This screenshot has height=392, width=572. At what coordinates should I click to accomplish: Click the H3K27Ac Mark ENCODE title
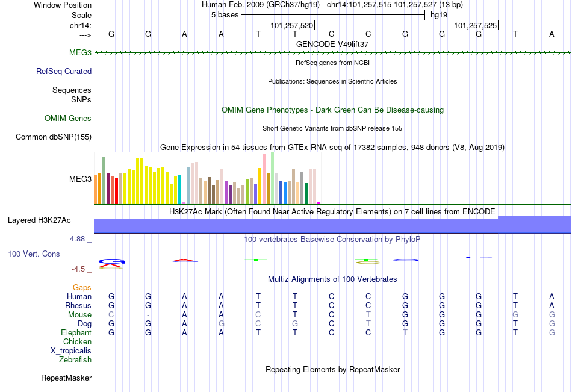click(332, 212)
